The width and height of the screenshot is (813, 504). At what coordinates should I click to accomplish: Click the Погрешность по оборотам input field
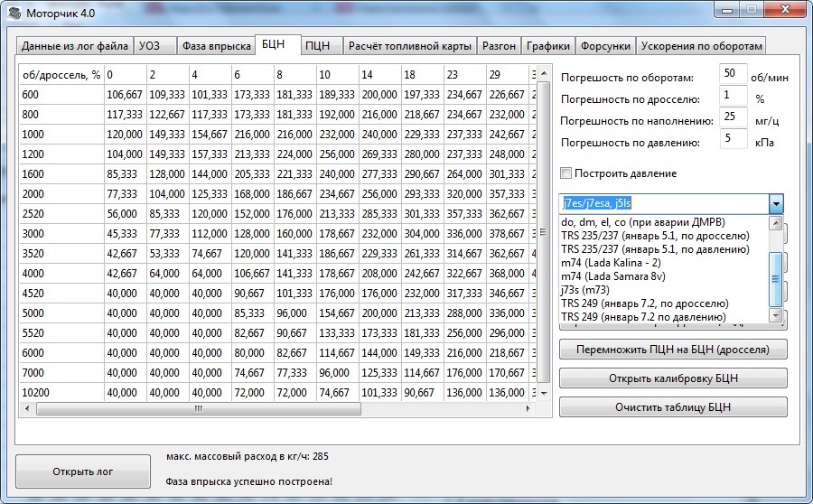pyautogui.click(x=734, y=74)
